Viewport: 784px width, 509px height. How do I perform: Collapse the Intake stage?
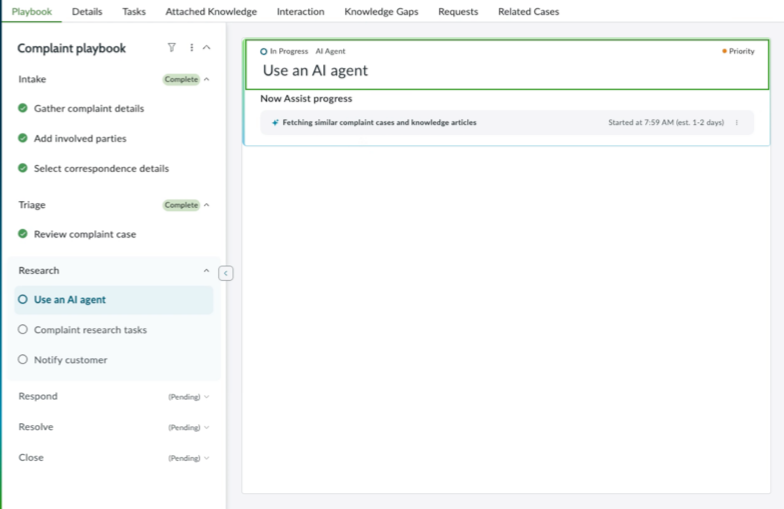pos(206,79)
